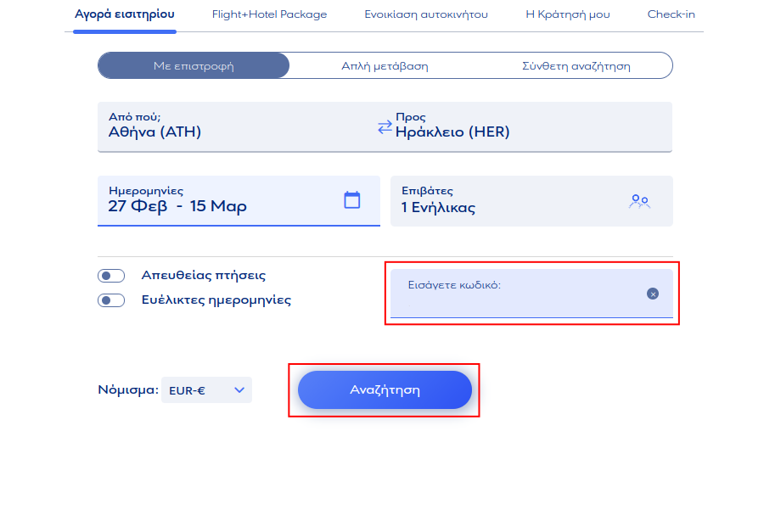Viewport: 764px width, 532px height.
Task: Expand the Επιβάτες passenger selector
Action: (x=509, y=201)
